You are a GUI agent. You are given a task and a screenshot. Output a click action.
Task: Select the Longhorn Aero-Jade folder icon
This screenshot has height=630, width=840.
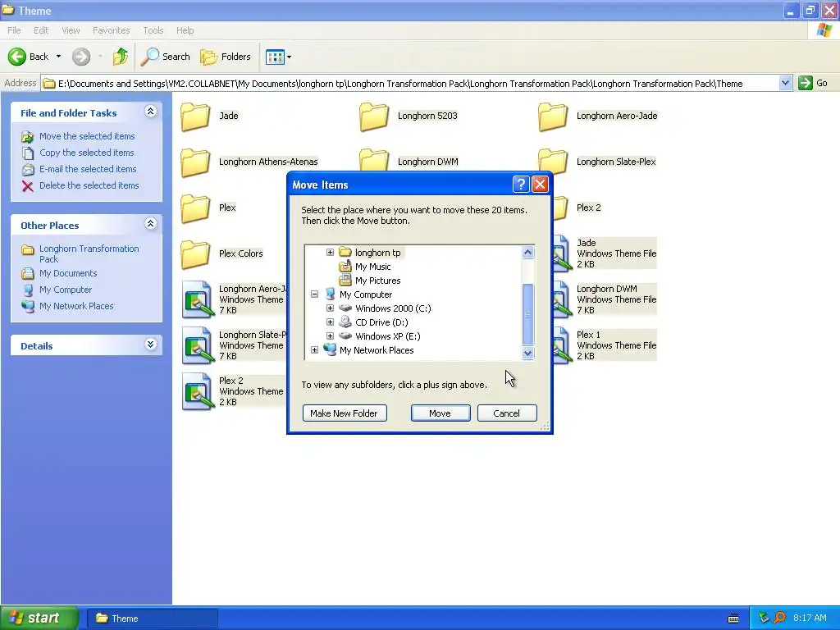click(553, 116)
